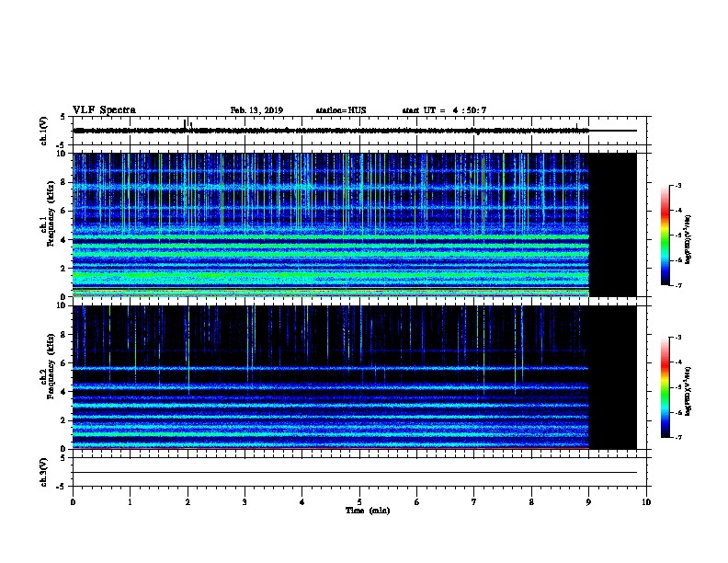Screen dimensions: 728x563
Task: Click the "2" tick on the time axis
Action: pos(188,501)
